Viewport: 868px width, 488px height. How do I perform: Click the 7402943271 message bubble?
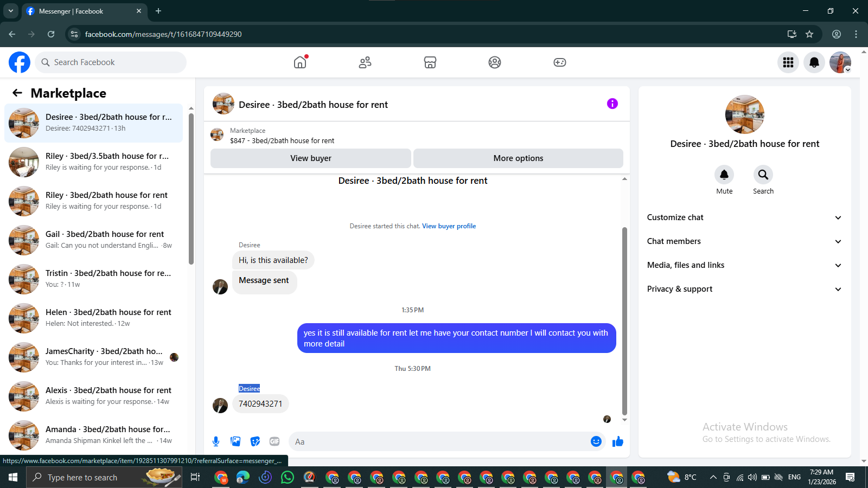click(x=260, y=404)
